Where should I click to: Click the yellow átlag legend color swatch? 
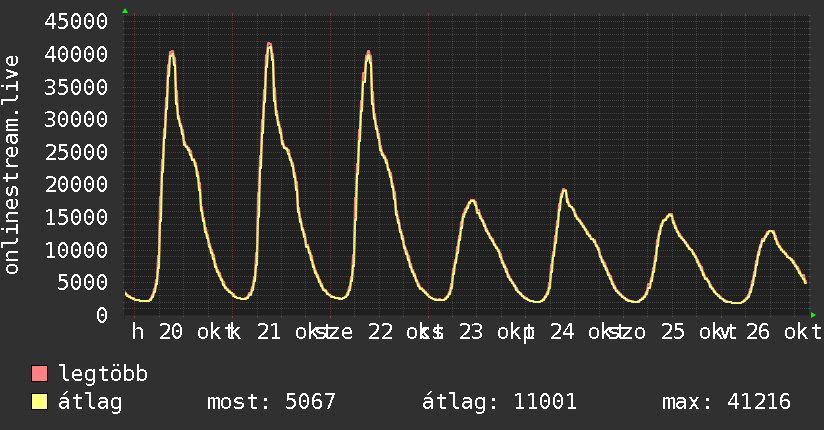(39, 402)
